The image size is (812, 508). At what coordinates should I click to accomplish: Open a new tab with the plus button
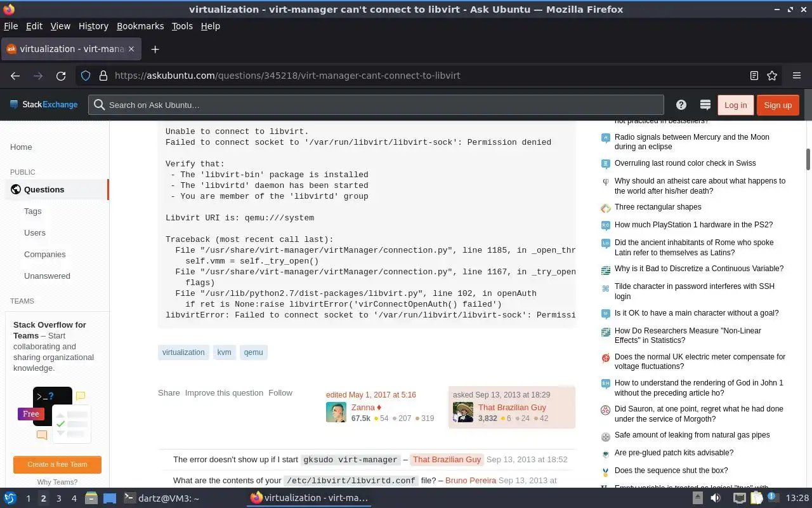click(155, 49)
